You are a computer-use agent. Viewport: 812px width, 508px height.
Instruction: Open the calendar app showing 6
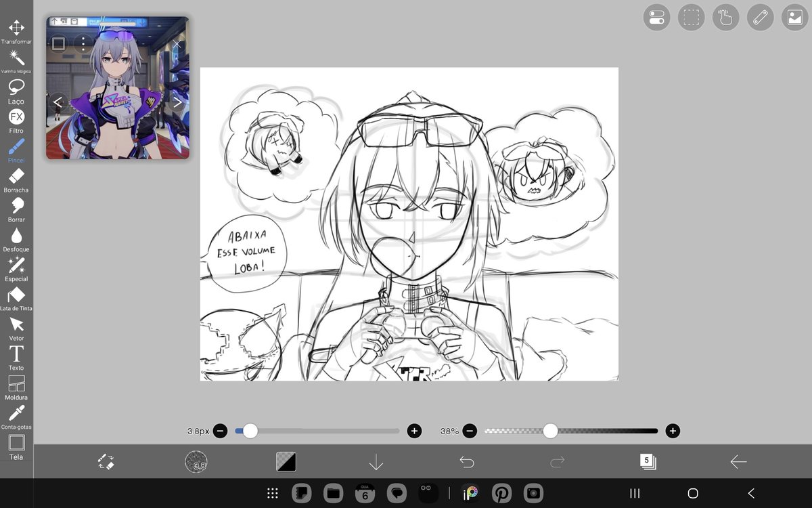(365, 493)
